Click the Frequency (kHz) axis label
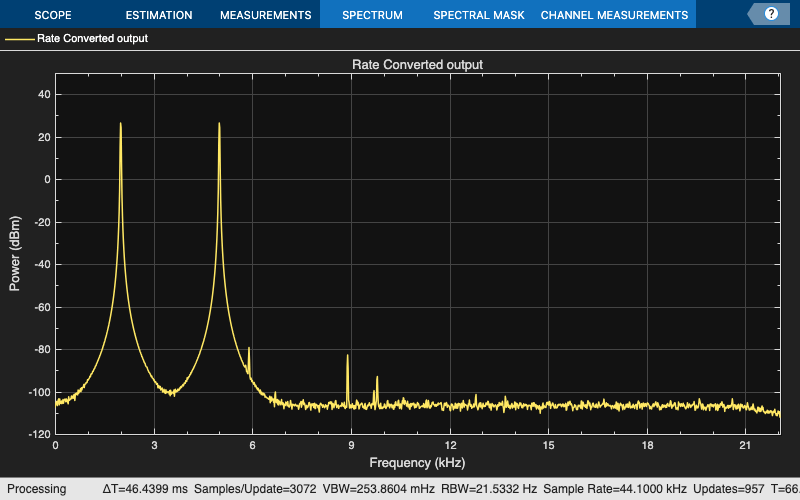Screen dimensions: 800x500 coord(417,463)
